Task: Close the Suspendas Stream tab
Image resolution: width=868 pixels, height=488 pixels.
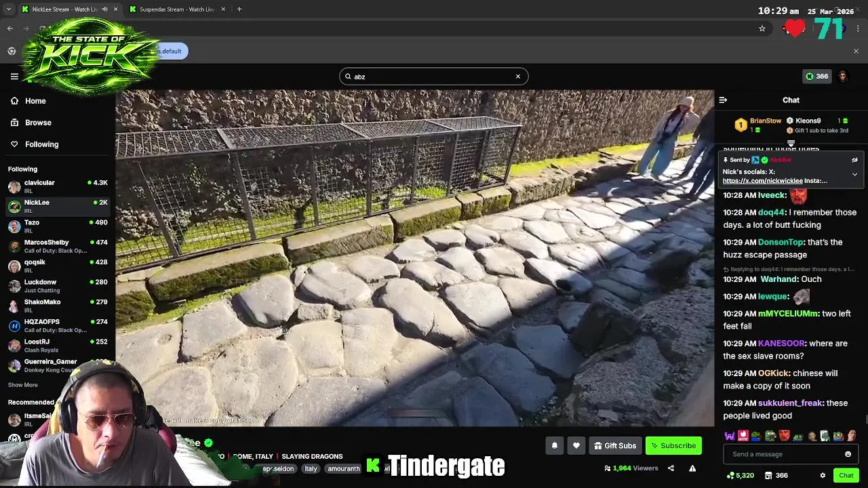Action: click(x=224, y=9)
